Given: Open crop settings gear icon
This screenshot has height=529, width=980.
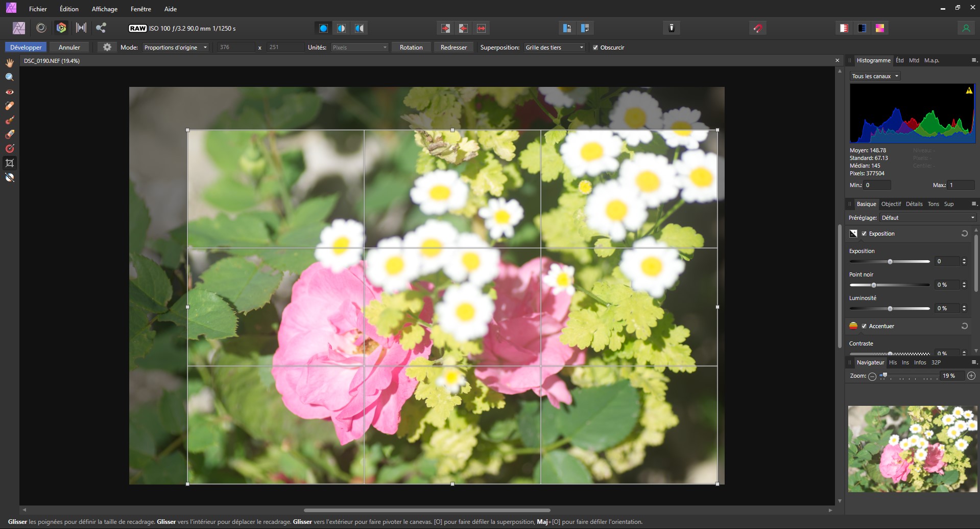Looking at the screenshot, I should [107, 47].
